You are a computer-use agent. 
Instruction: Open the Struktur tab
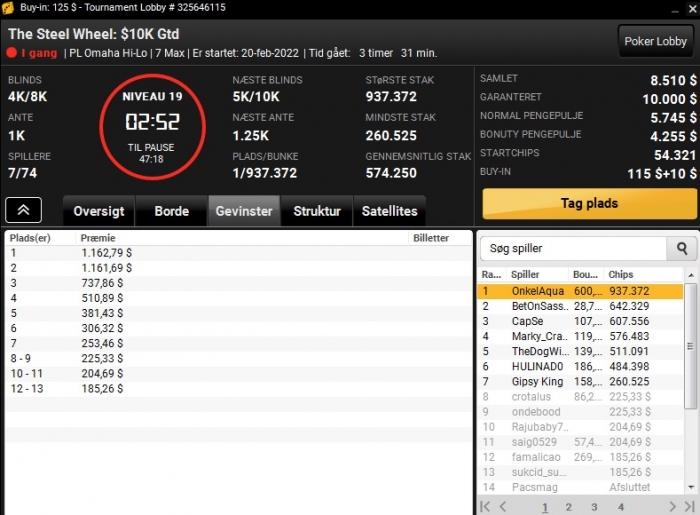pyautogui.click(x=317, y=211)
